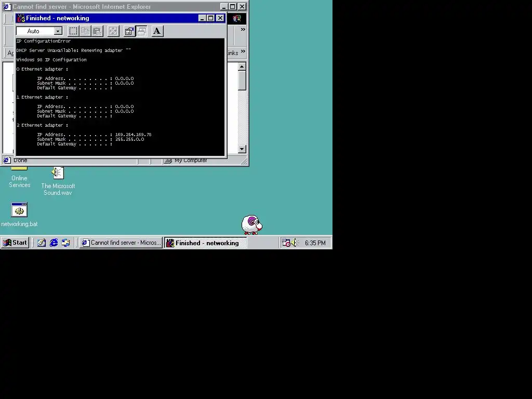Select the Mark tool in the MS-DOS toolbar
Viewport: 532px width, 399px height.
click(73, 31)
